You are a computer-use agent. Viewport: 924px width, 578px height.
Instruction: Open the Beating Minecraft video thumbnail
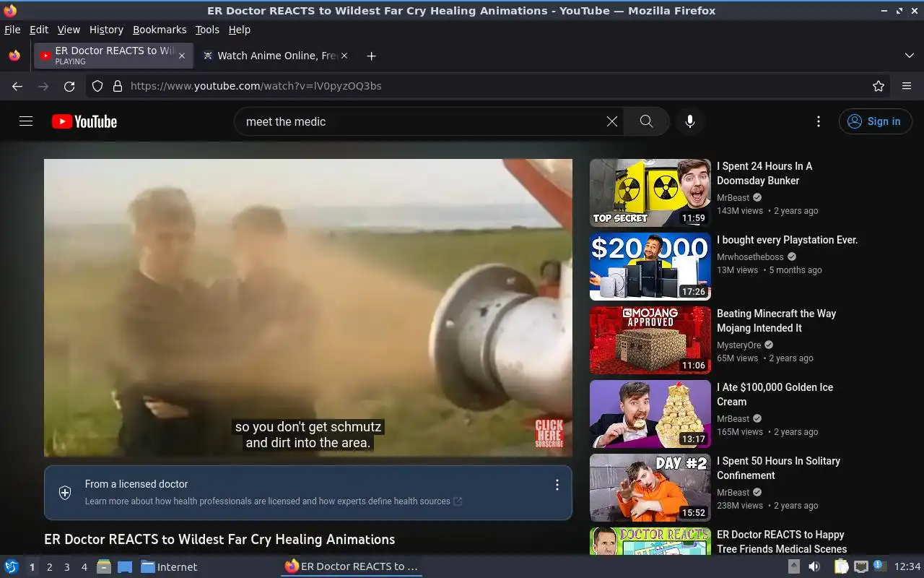tap(650, 340)
